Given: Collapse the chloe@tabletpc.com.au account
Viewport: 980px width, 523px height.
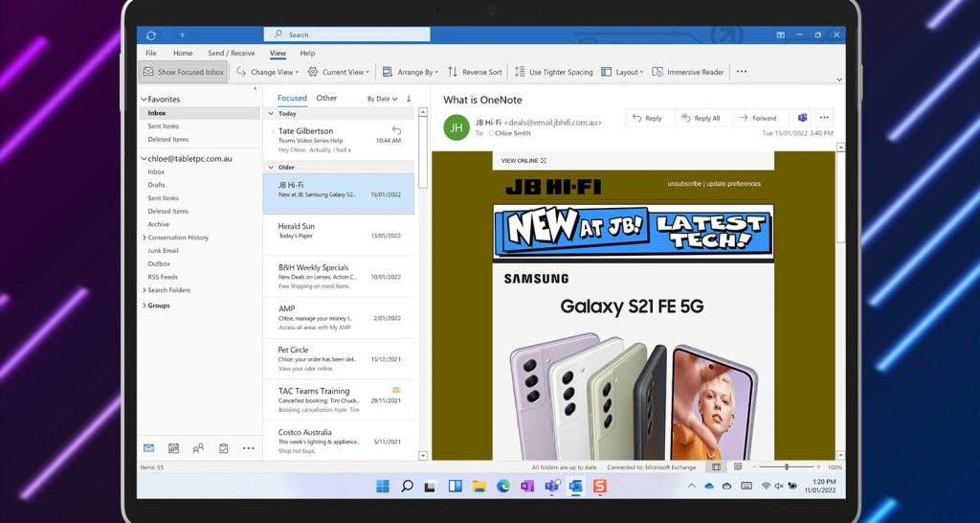Looking at the screenshot, I should click(144, 159).
